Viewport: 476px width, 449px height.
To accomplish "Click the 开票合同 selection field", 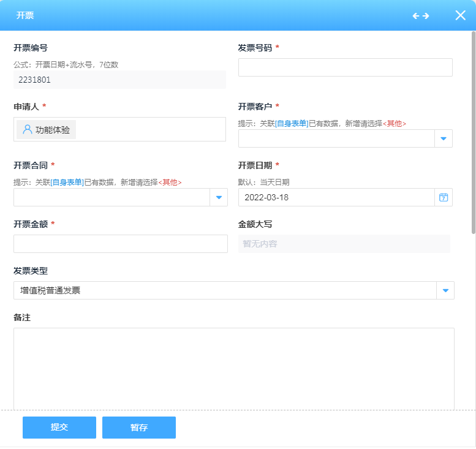I will 111,197.
